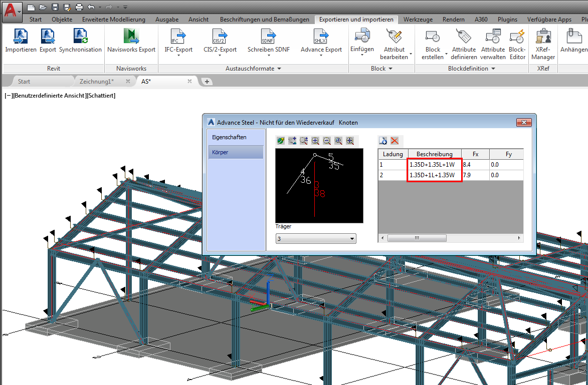Click the zoom window magnifier icon
588x385 pixels.
coord(338,141)
